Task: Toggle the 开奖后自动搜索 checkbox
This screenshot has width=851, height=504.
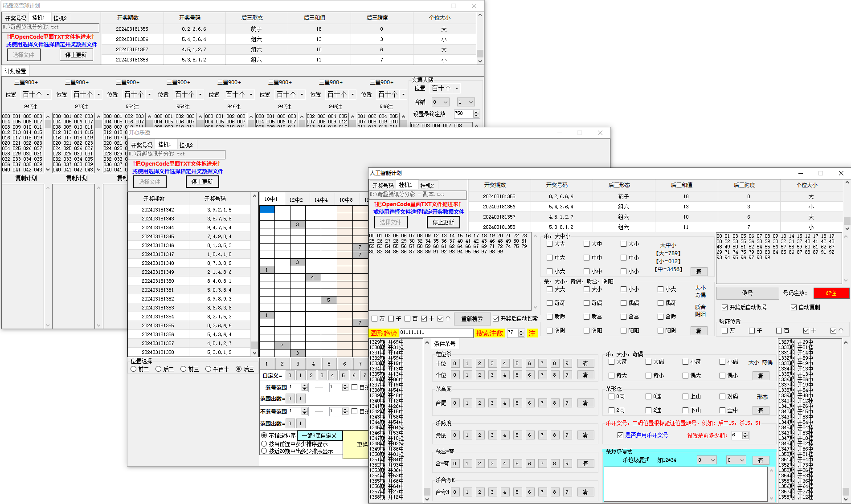Action: (495, 318)
